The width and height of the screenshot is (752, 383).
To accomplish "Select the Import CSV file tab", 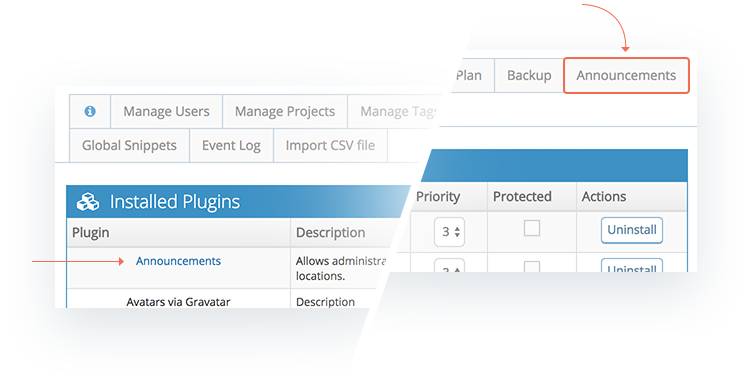I will [330, 145].
